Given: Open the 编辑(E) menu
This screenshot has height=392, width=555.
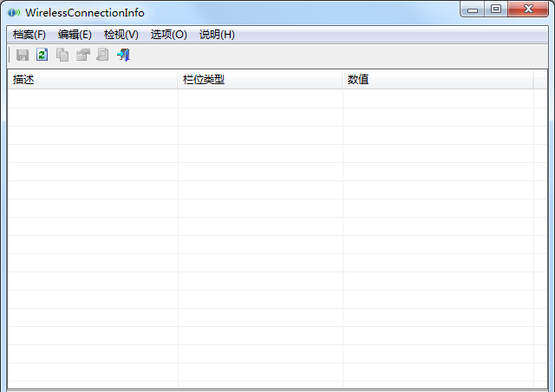Looking at the screenshot, I should click(75, 35).
